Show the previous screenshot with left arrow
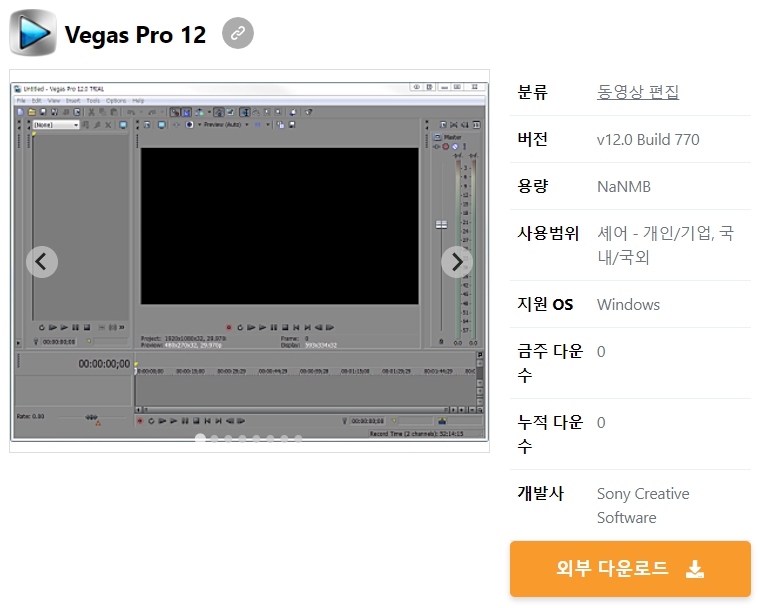Screen dimensions: 760x608 42,262
